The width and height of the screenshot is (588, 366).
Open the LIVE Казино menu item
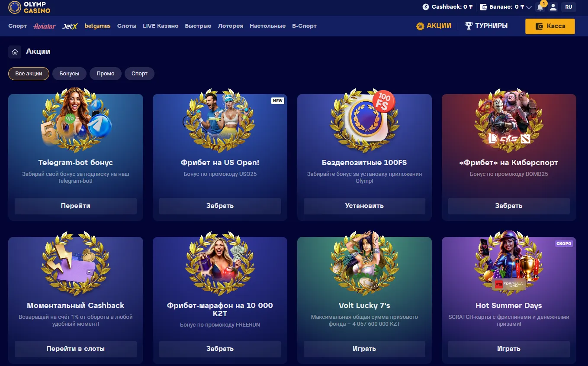tap(161, 26)
